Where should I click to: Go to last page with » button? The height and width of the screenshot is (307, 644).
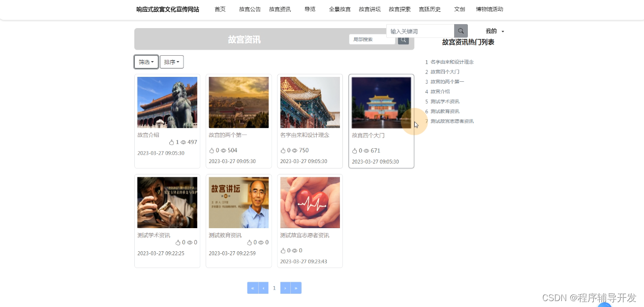tap(296, 288)
